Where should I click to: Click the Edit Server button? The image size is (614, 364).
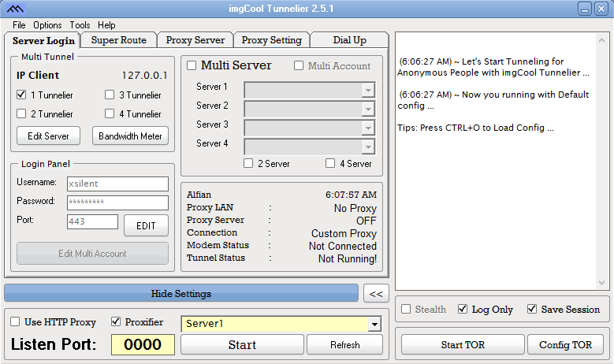49,136
